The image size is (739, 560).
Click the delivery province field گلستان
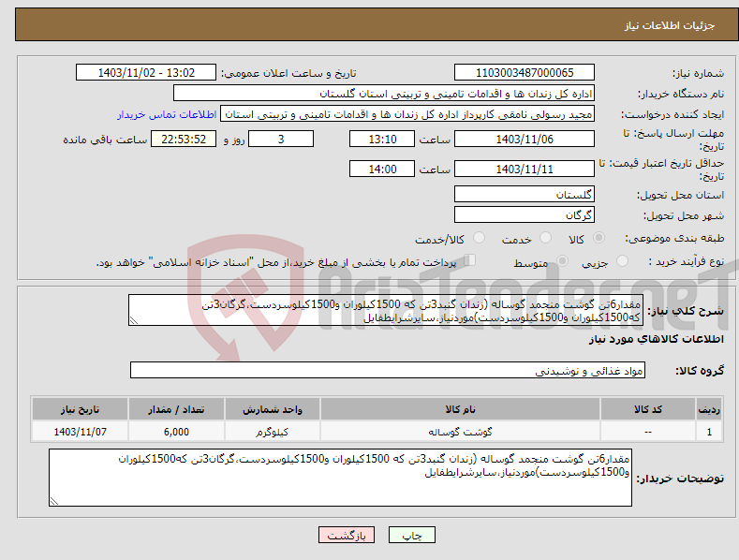tap(525, 194)
